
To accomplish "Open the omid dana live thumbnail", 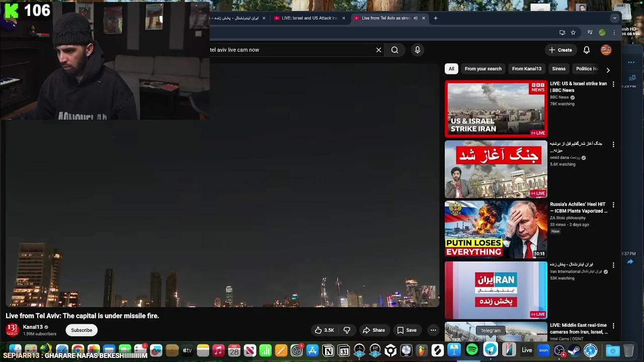I will pyautogui.click(x=496, y=169).
